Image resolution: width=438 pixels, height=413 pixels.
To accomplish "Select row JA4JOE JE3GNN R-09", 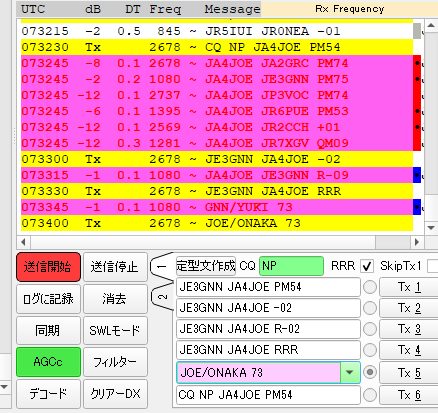I will click(217, 175).
